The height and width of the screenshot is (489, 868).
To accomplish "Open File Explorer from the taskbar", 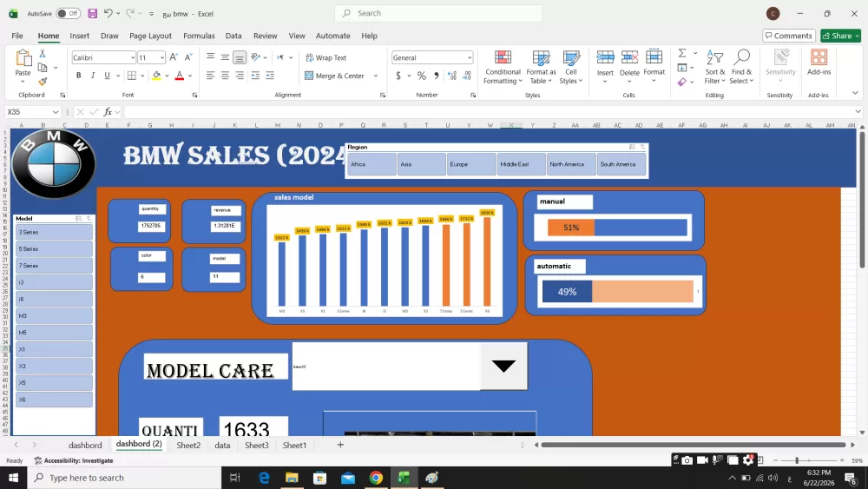I will click(292, 478).
